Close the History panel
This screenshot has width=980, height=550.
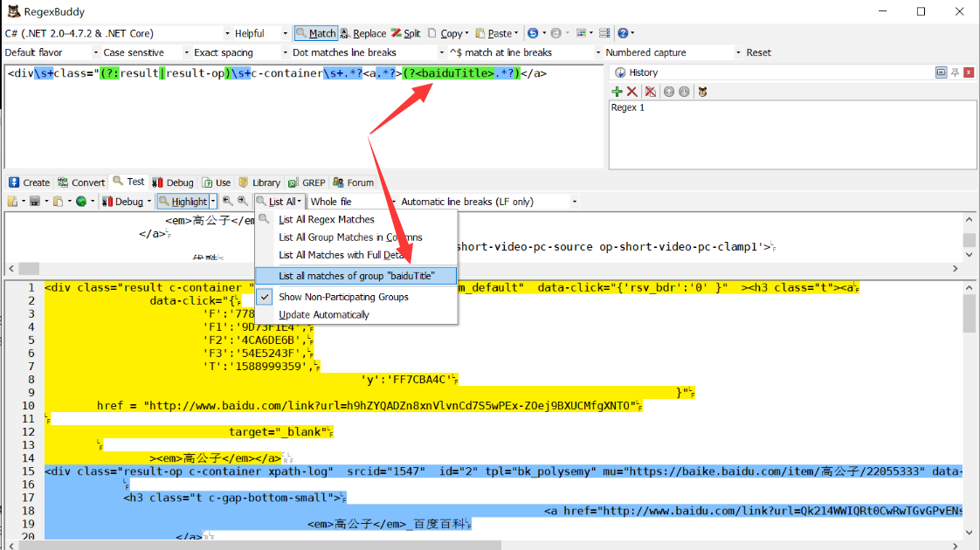[969, 72]
